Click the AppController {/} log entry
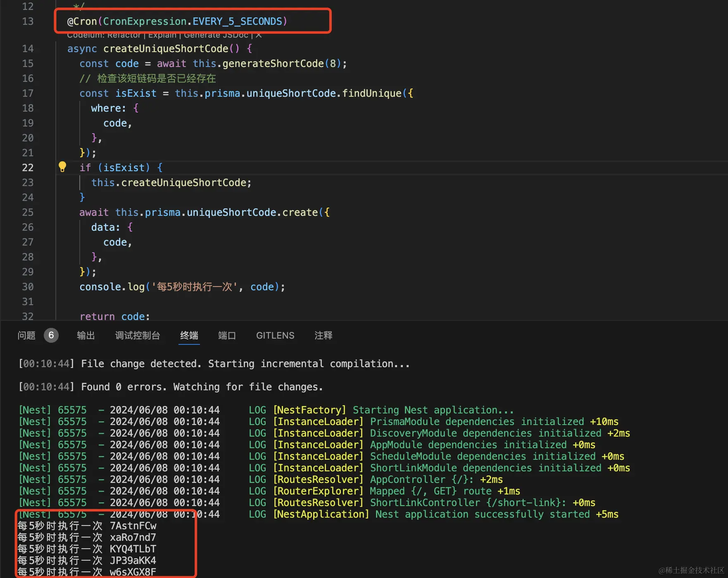The image size is (728, 578). click(422, 480)
